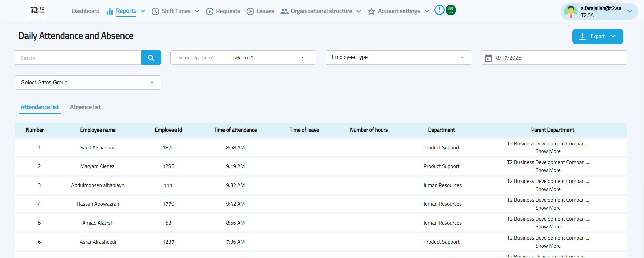
Task: Click the Employee Id column header
Action: (168, 130)
